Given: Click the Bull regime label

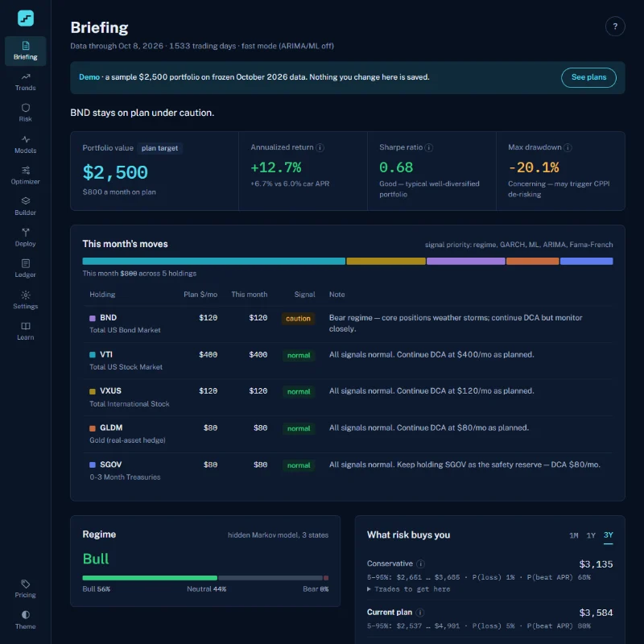Looking at the screenshot, I should point(96,559).
